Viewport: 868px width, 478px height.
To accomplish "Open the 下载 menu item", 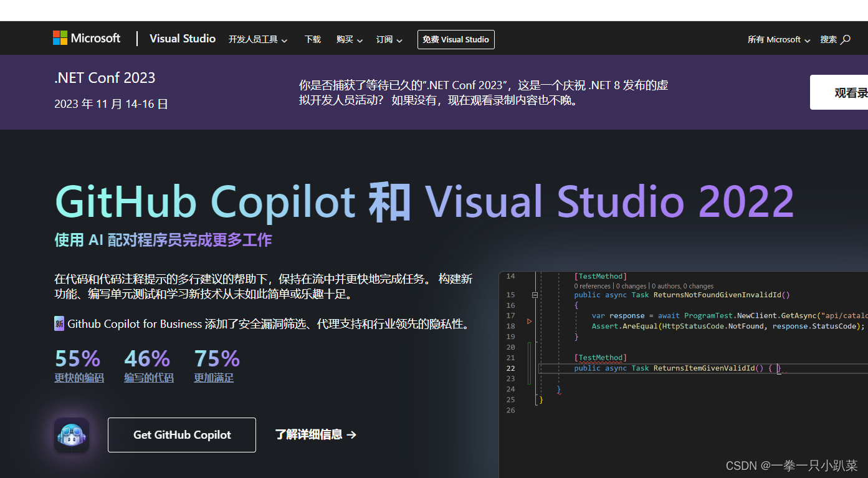I will [313, 39].
